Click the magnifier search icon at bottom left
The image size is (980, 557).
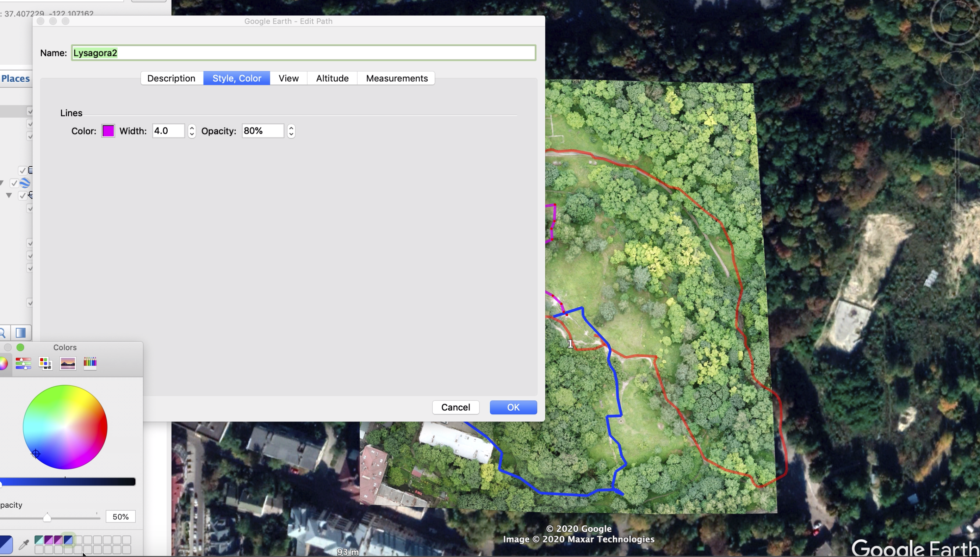pyautogui.click(x=3, y=332)
